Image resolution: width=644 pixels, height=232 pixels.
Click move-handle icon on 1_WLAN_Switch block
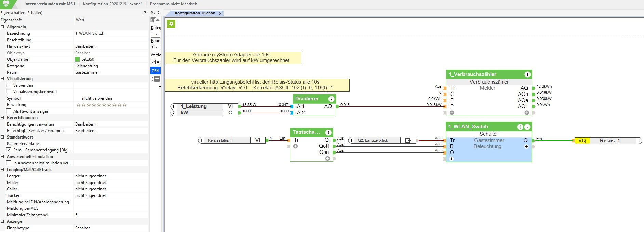click(520, 127)
